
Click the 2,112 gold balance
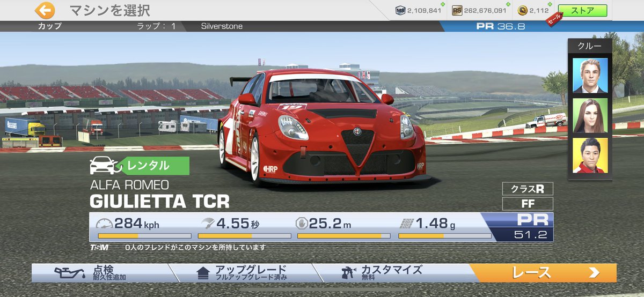click(x=539, y=10)
